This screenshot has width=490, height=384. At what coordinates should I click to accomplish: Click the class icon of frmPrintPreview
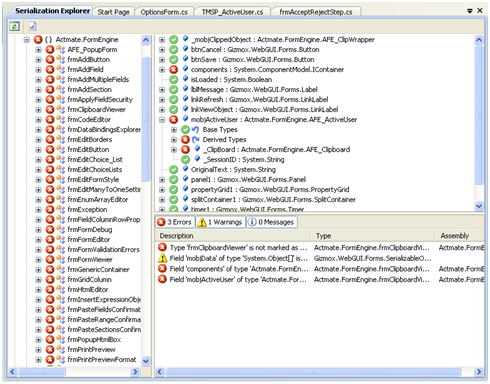click(61, 350)
